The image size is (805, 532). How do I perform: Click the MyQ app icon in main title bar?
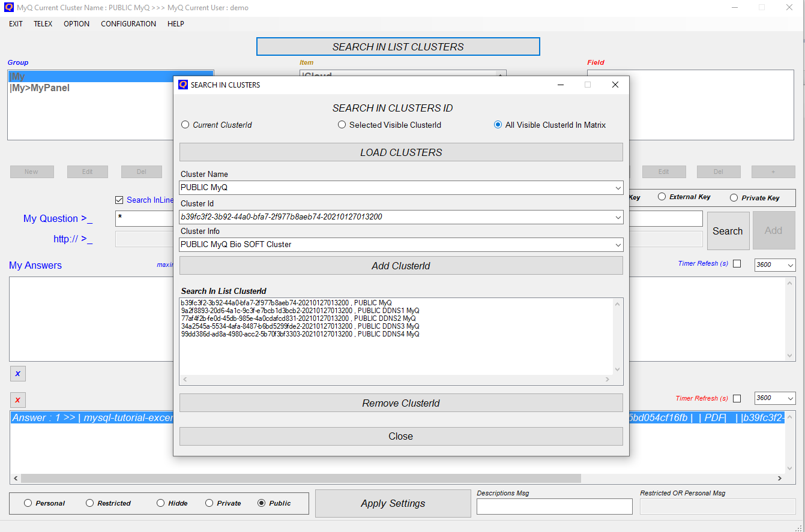(x=9, y=8)
